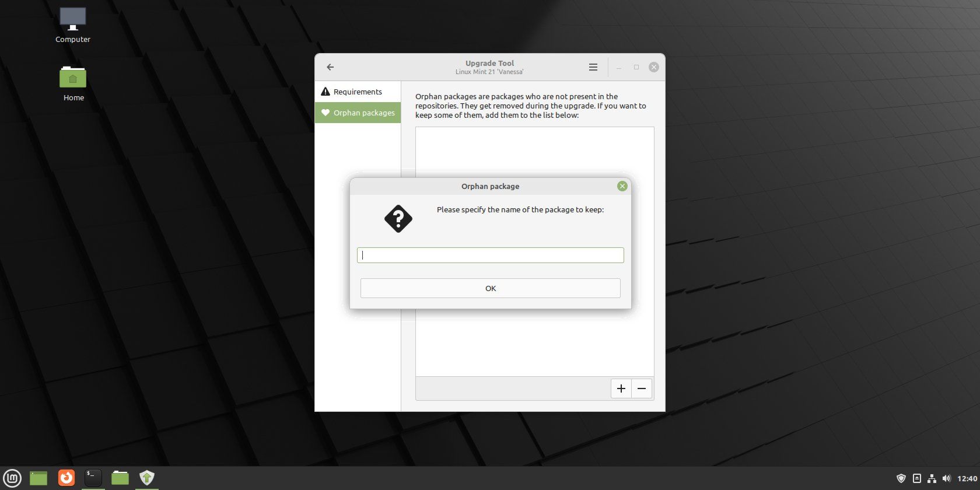Confirm with the OK button
Screen dimensions: 980x490
[491, 288]
